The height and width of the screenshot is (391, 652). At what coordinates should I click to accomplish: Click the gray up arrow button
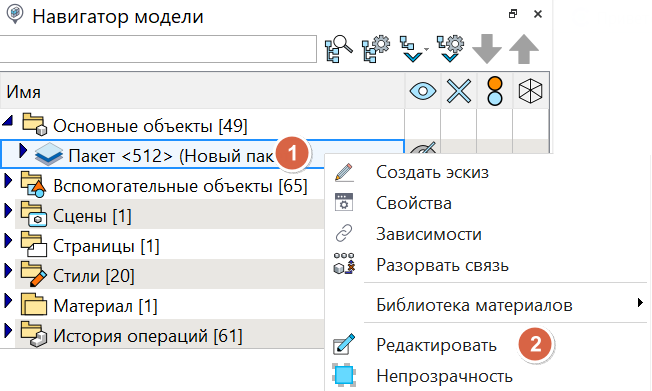pyautogui.click(x=524, y=49)
